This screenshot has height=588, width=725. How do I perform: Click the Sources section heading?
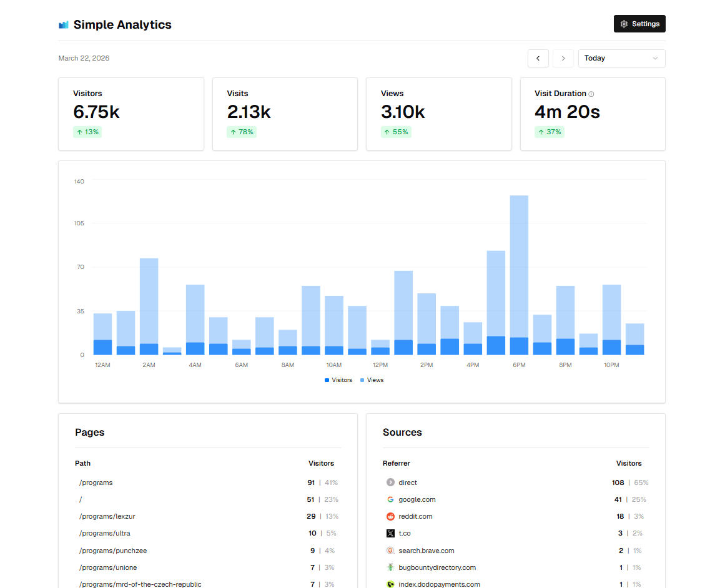[402, 432]
